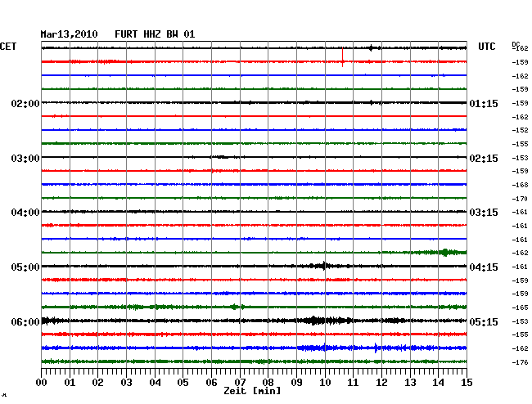Viewport: 532px width, 404px height.
Task: Click the DC offset value -165
Action: click(x=520, y=307)
